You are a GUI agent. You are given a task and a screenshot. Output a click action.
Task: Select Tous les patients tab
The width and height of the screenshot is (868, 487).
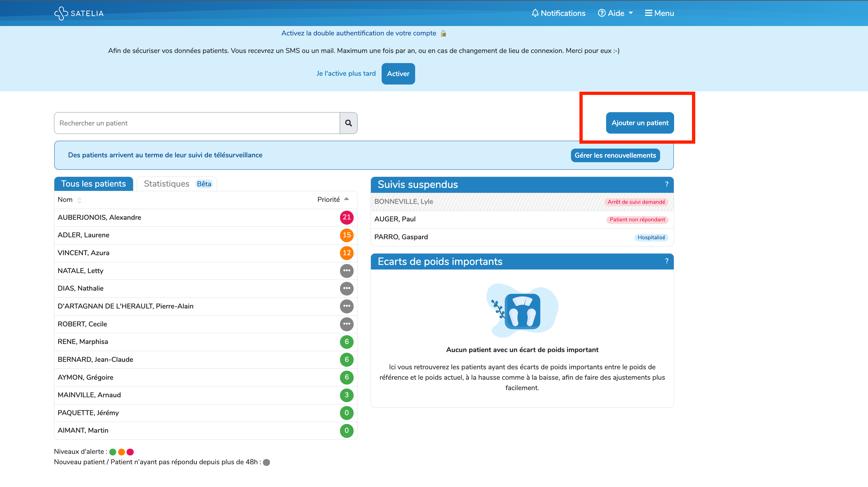pos(93,184)
